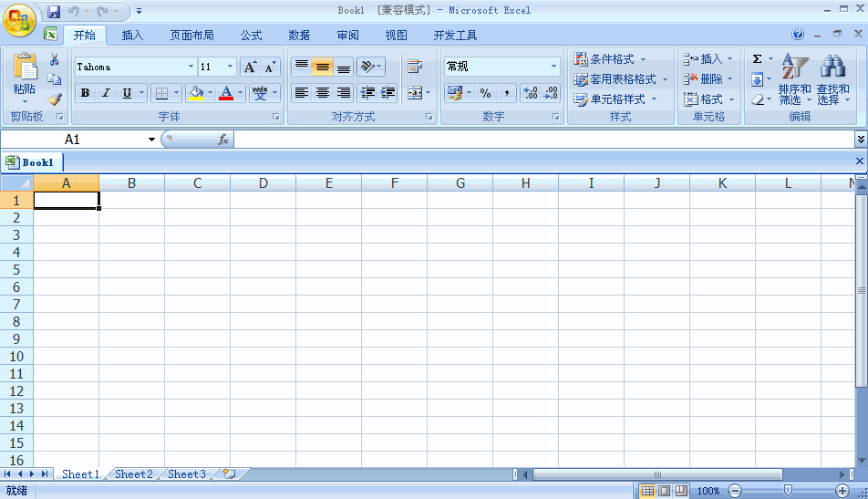Click the Clear eraser button
Screen dimensions: 868x499
pyautogui.click(x=758, y=99)
